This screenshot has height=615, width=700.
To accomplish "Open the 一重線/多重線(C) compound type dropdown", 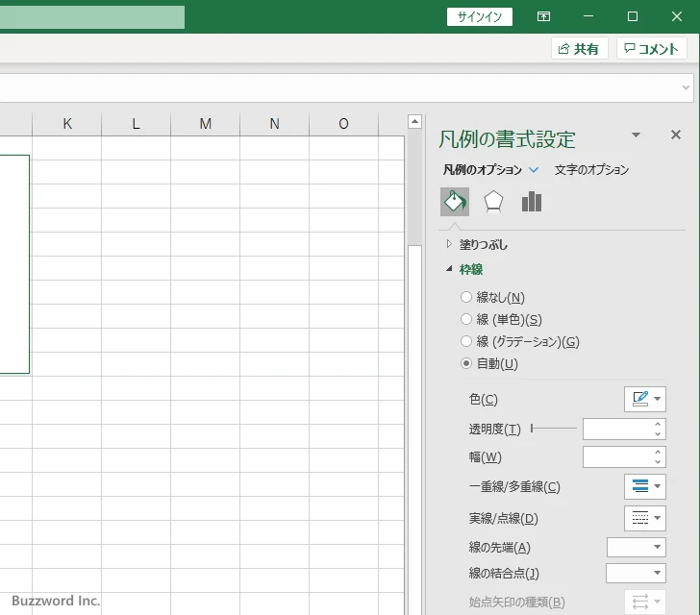I will [x=644, y=486].
